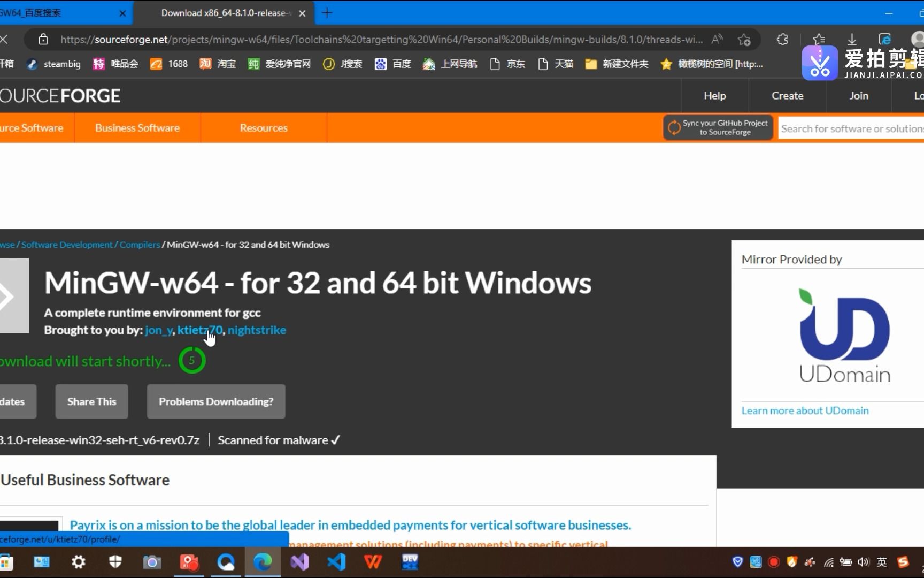The height and width of the screenshot is (578, 924).
Task: Click the address bar URL
Action: click(x=381, y=40)
